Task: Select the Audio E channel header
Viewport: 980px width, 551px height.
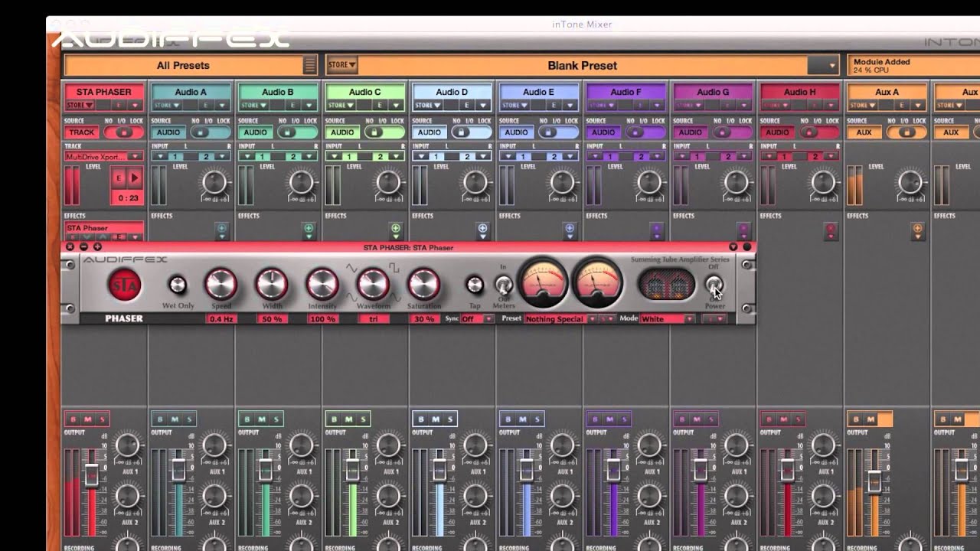Action: [x=538, y=92]
